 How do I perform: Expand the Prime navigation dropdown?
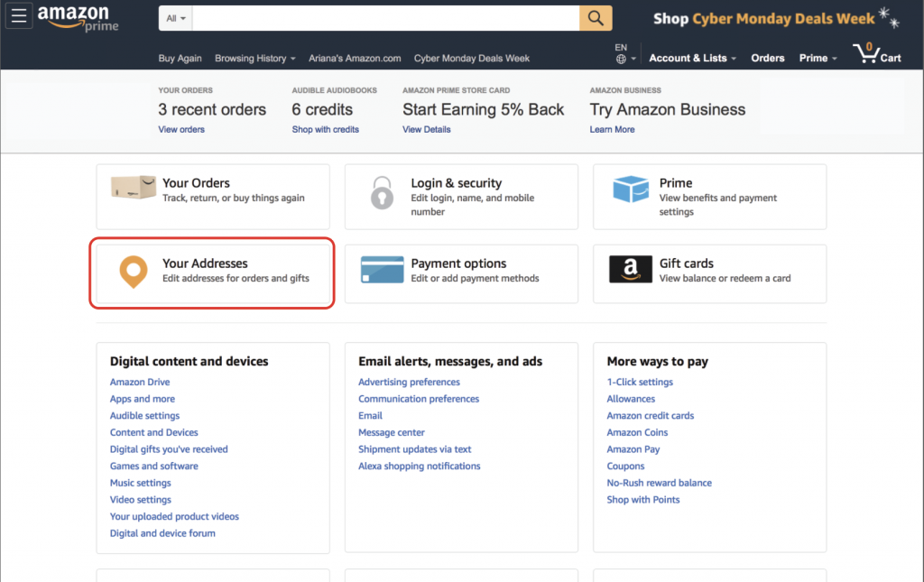click(818, 59)
